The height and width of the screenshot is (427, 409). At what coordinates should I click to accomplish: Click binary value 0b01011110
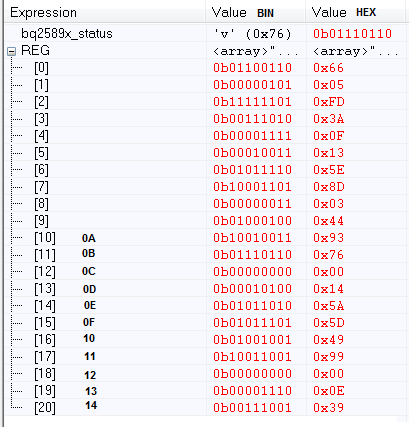click(x=253, y=170)
